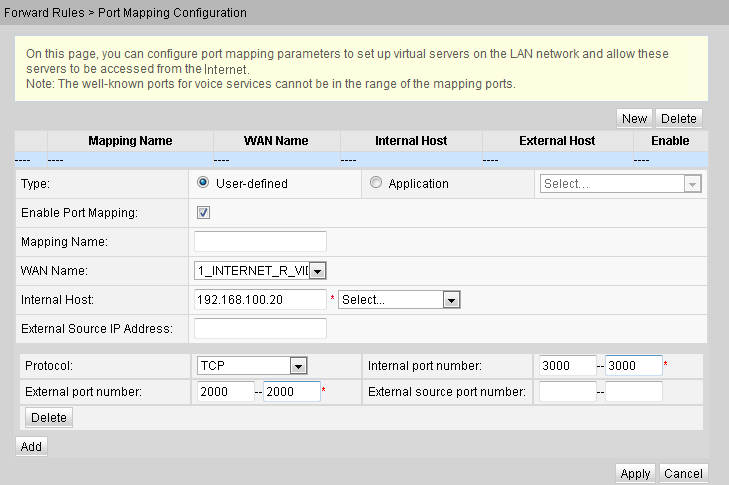Click the top Delete button beside New

click(x=679, y=118)
